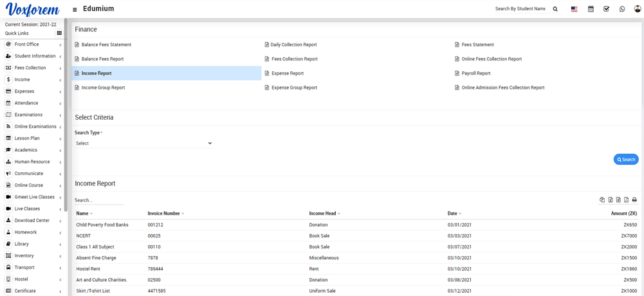
Task: Open Expenses in the sidebar
Action: 24,91
